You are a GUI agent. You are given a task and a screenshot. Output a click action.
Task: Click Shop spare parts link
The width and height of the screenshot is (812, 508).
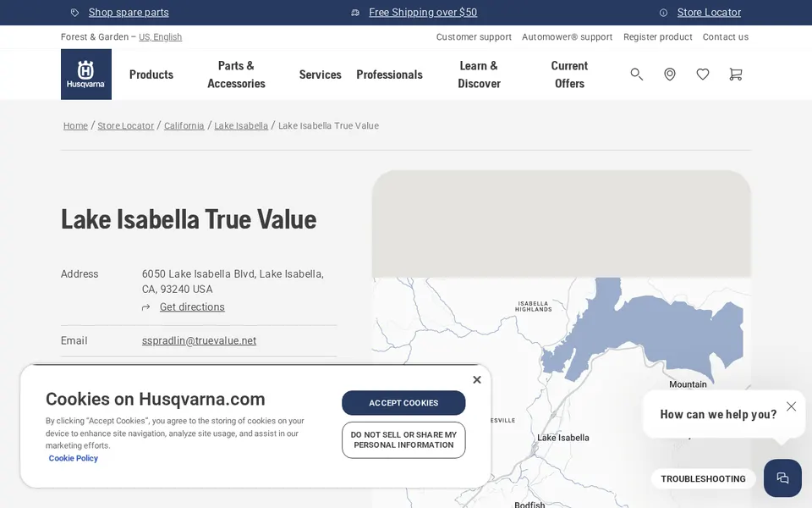(129, 13)
